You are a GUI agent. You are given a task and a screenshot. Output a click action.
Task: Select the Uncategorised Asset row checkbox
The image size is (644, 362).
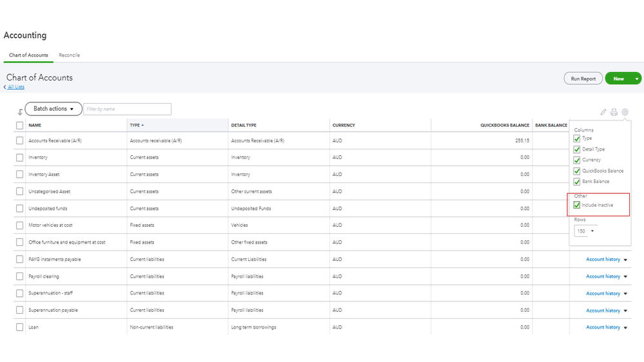pos(20,191)
